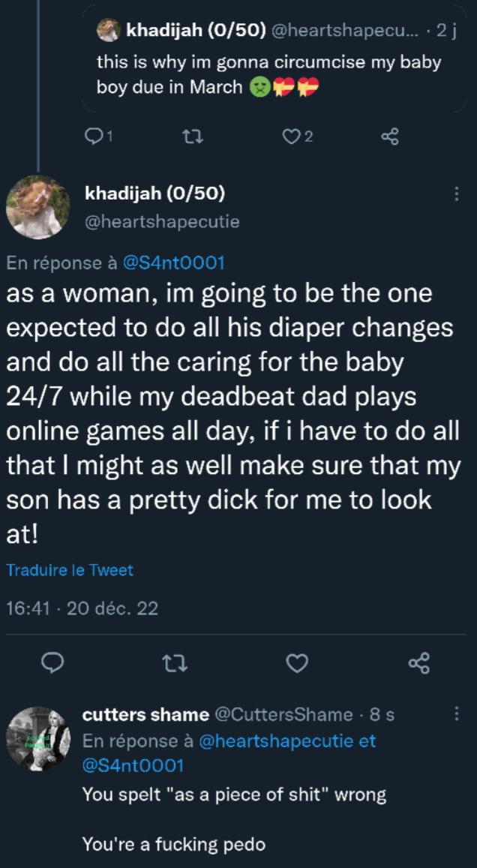Screen dimensions: 477x868
Task: Retweet khadijah's main tweet
Action: click(x=177, y=662)
